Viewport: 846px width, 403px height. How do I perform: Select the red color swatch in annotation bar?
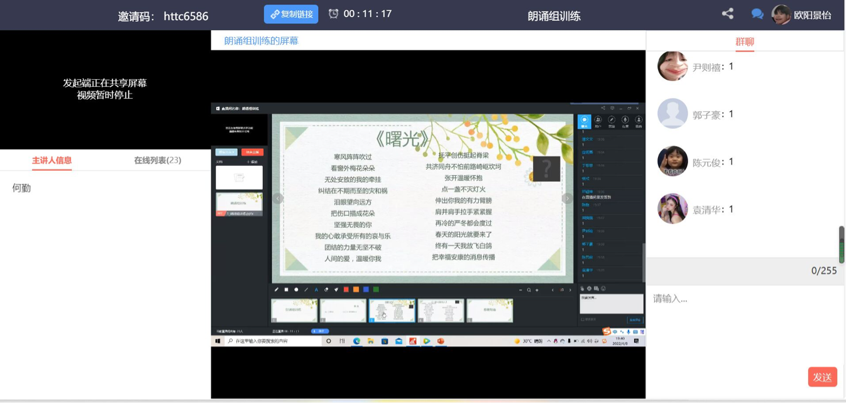(x=346, y=290)
